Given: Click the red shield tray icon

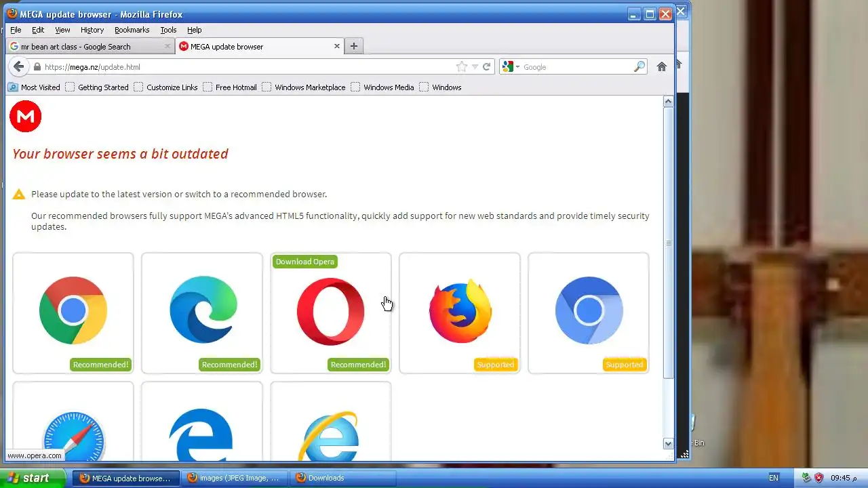Looking at the screenshot, I should click(818, 478).
